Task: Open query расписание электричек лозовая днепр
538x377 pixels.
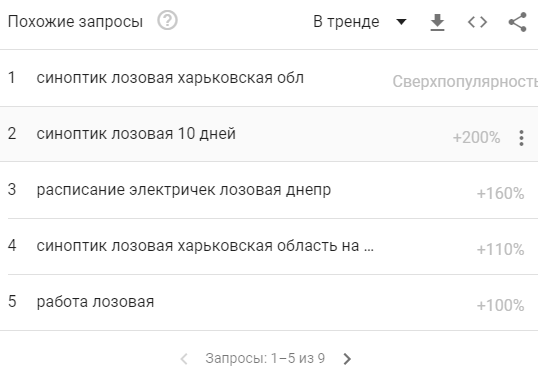Action: click(x=184, y=190)
